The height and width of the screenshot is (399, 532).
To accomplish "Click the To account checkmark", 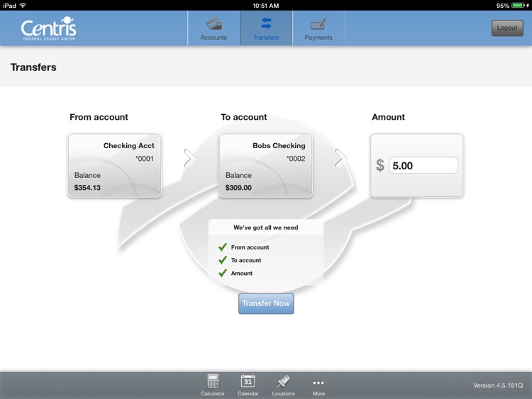I will click(x=223, y=260).
